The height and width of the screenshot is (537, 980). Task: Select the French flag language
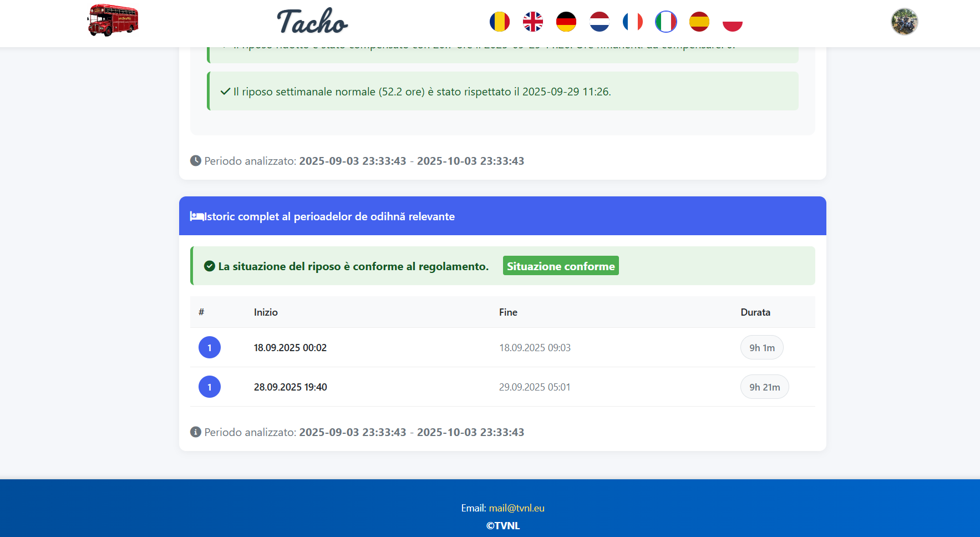pyautogui.click(x=632, y=22)
